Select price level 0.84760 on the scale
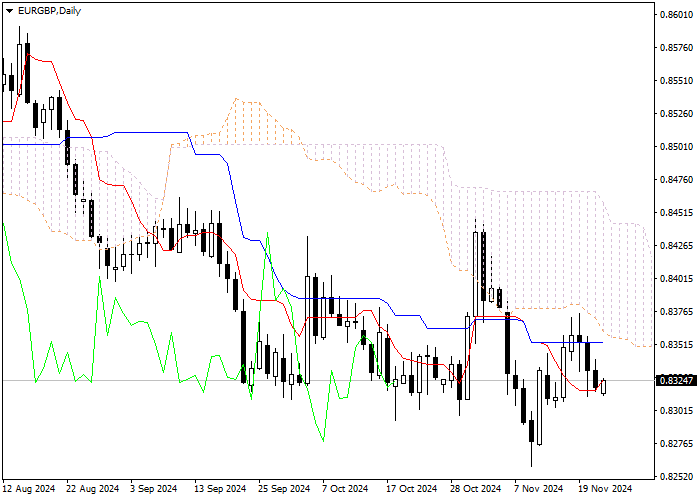The image size is (700, 500). [677, 180]
